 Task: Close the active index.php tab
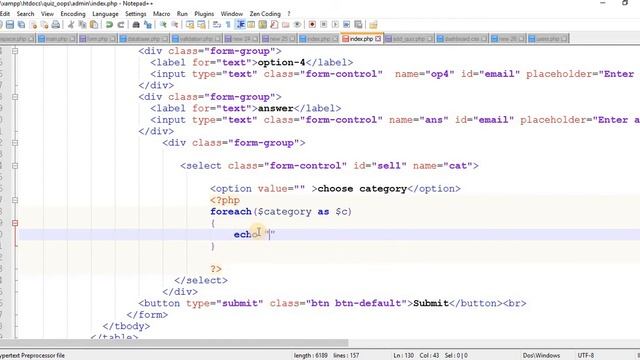pyautogui.click(x=378, y=39)
